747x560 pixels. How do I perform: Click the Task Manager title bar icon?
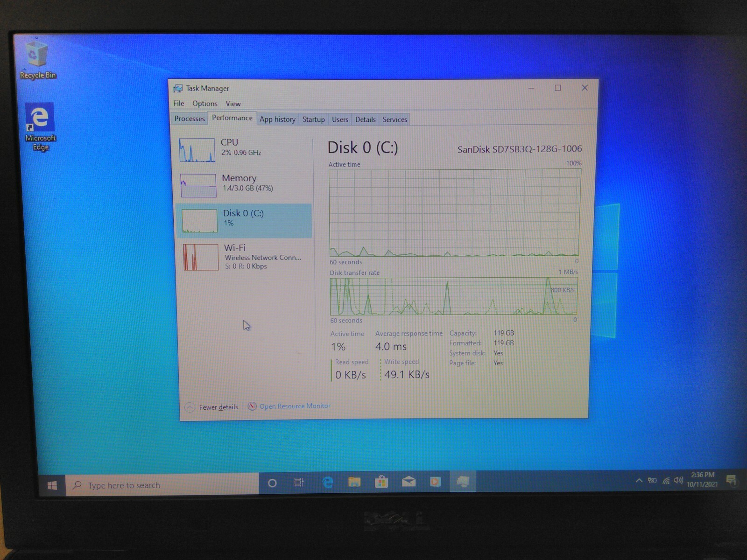click(178, 88)
